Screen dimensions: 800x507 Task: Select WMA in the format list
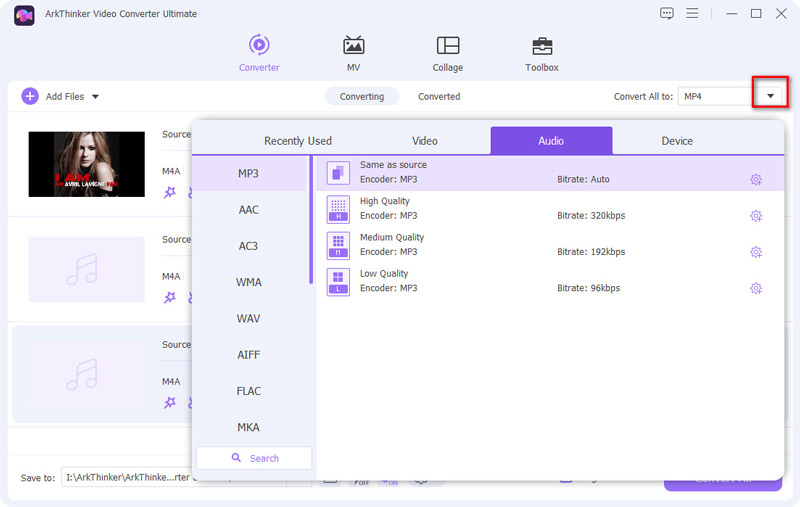pos(248,282)
